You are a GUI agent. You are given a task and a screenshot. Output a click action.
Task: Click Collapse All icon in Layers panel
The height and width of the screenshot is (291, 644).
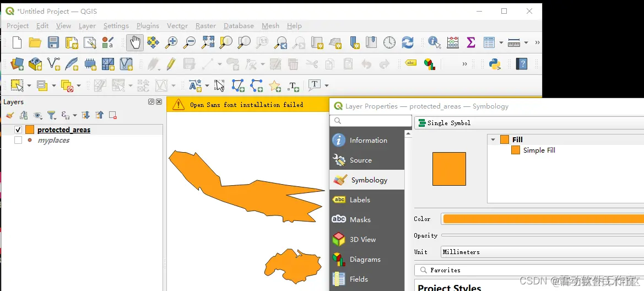point(99,116)
